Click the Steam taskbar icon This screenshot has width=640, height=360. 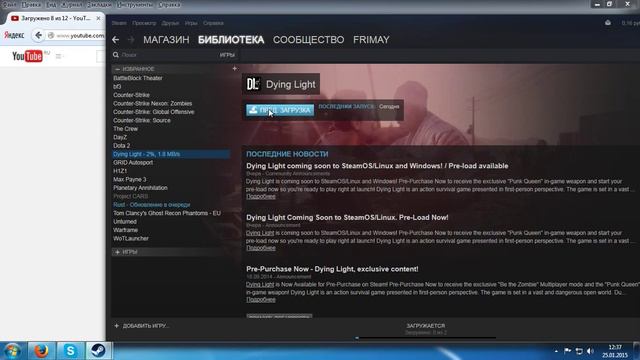(98, 351)
